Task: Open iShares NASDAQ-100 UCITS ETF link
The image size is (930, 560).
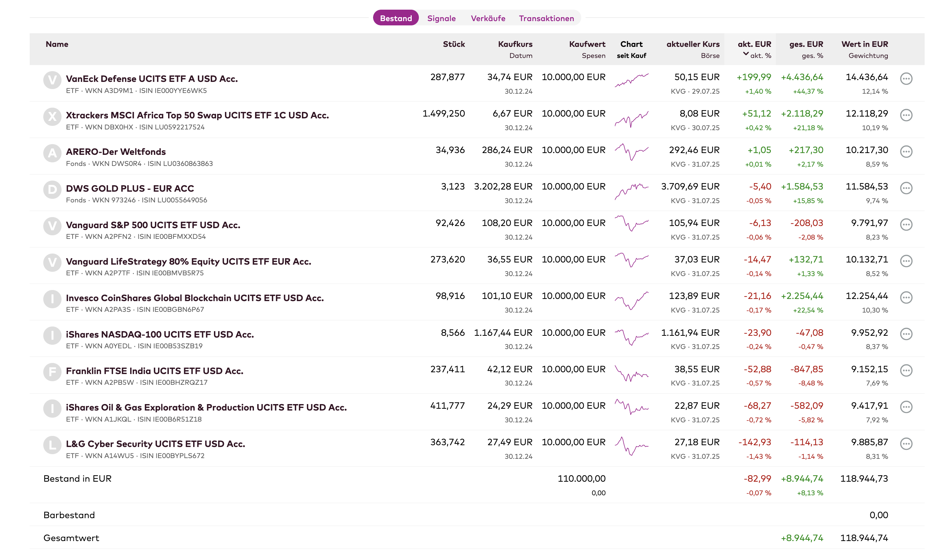Action: click(x=160, y=334)
